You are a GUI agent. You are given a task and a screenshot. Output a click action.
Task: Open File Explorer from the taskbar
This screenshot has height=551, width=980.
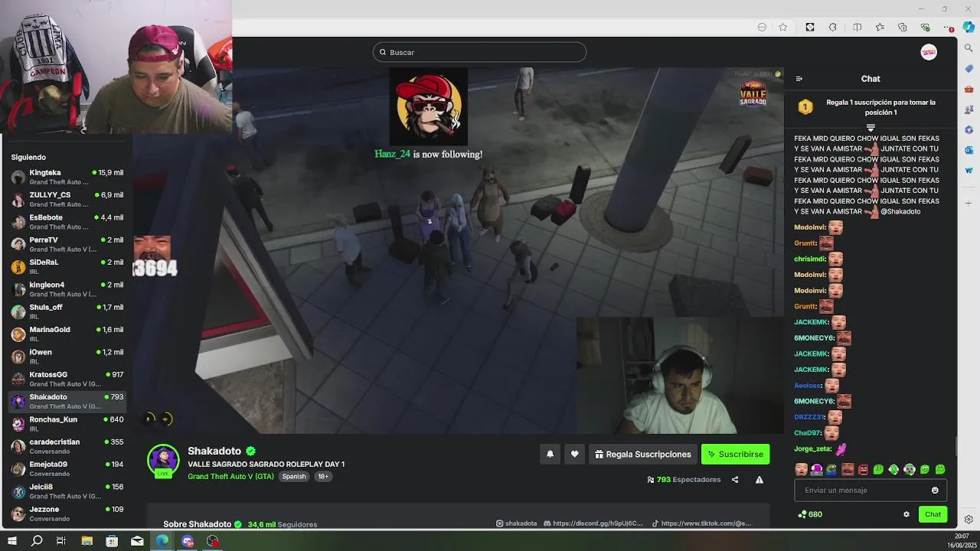pyautogui.click(x=87, y=541)
